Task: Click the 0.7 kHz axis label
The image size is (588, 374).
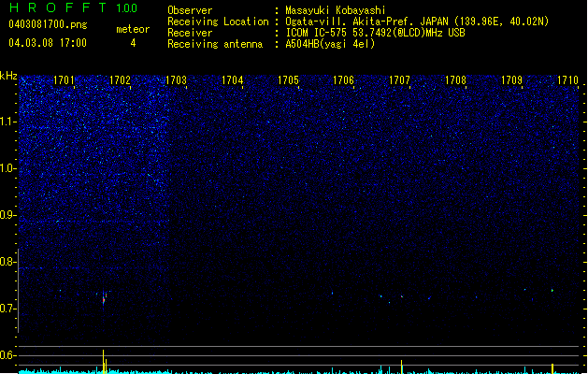Action: coord(8,309)
